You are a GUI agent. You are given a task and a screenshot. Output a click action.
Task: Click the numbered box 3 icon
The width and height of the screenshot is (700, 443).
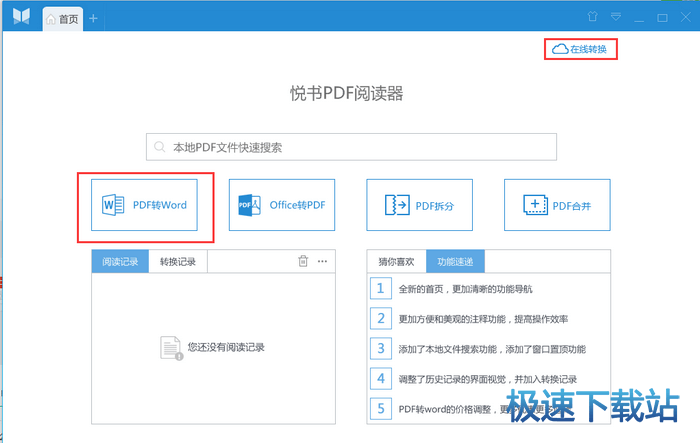tap(381, 348)
